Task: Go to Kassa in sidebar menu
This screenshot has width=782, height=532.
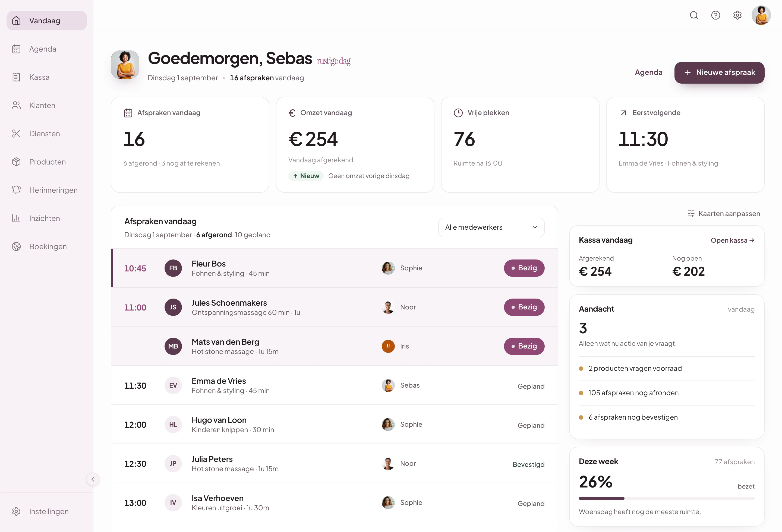Action: (46, 77)
